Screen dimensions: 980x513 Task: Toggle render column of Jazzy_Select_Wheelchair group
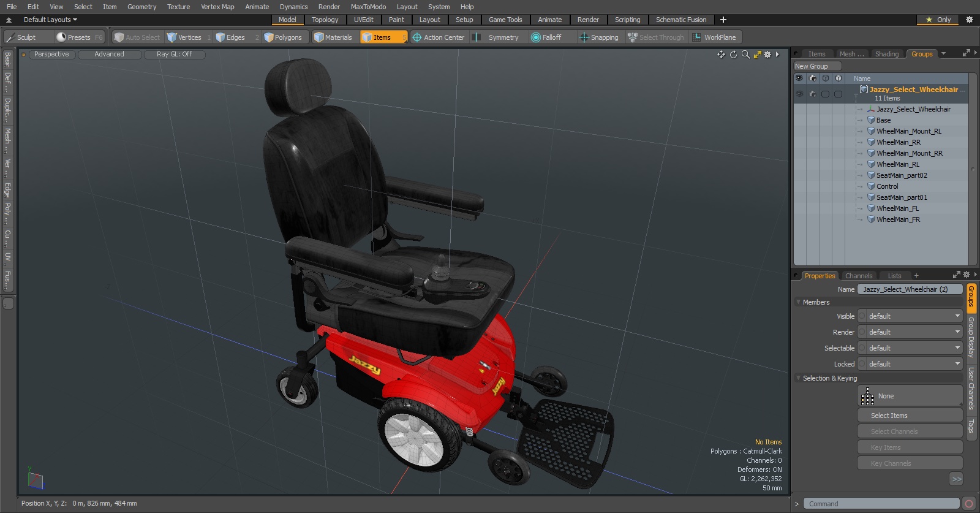pyautogui.click(x=812, y=94)
